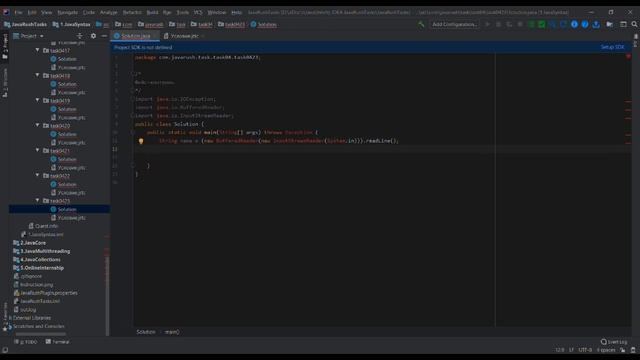Collapse the task0422 folder
This screenshot has height=360, width=640.
(x=38, y=176)
